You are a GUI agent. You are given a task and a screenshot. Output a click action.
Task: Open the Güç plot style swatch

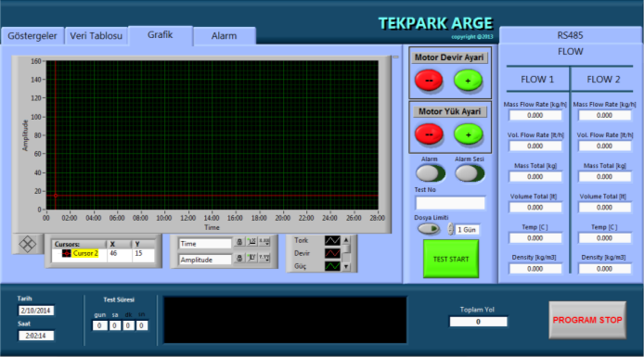[332, 266]
